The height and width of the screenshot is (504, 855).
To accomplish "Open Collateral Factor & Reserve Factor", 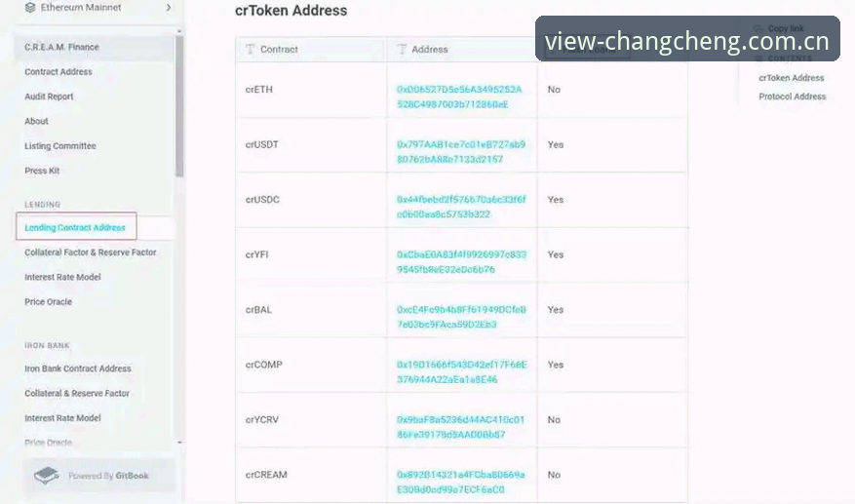I will tap(90, 252).
